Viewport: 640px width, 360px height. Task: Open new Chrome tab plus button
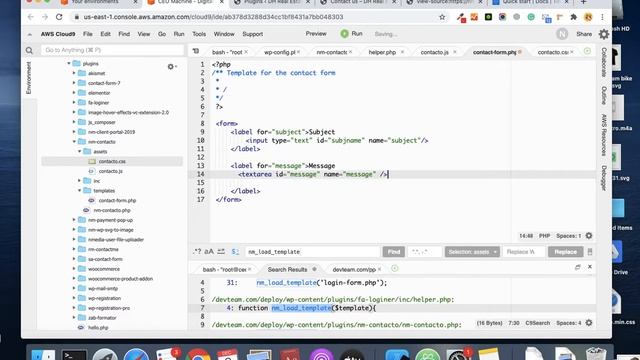584,2
